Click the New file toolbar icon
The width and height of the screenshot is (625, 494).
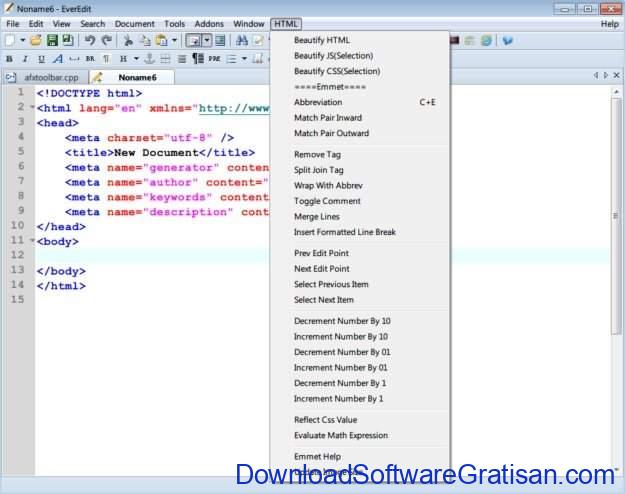coord(10,40)
